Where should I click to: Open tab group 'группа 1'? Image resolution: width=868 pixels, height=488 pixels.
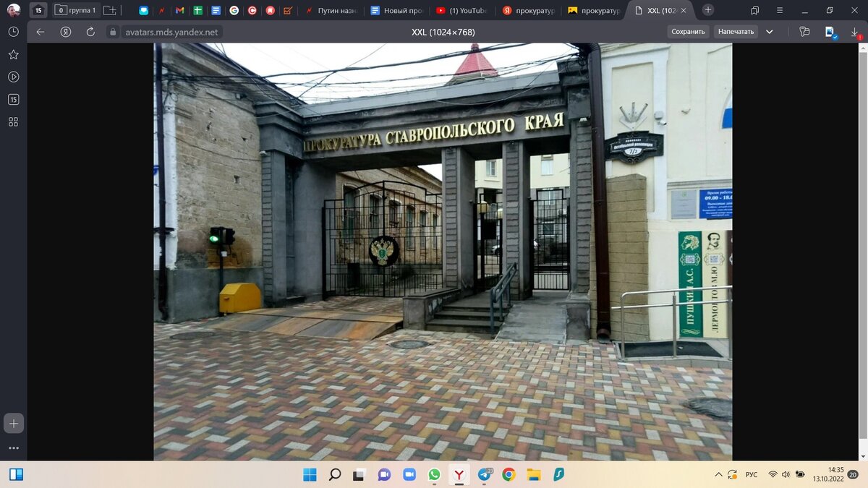pos(75,10)
